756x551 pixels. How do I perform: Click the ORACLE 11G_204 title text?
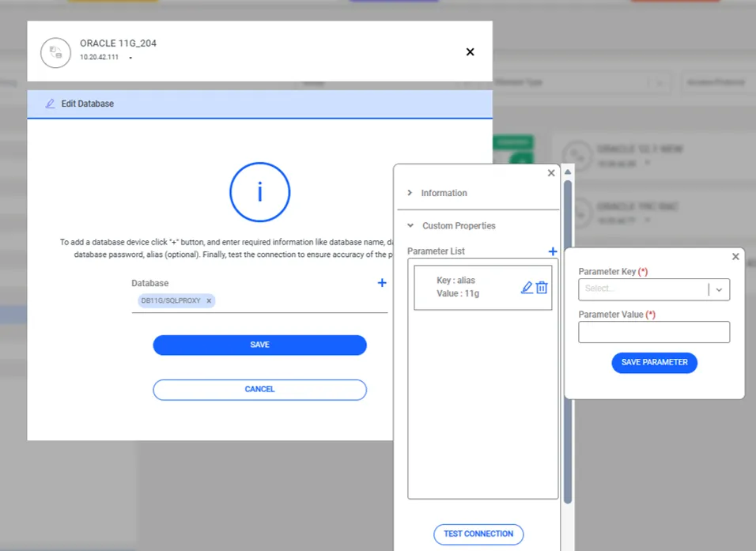click(x=118, y=43)
